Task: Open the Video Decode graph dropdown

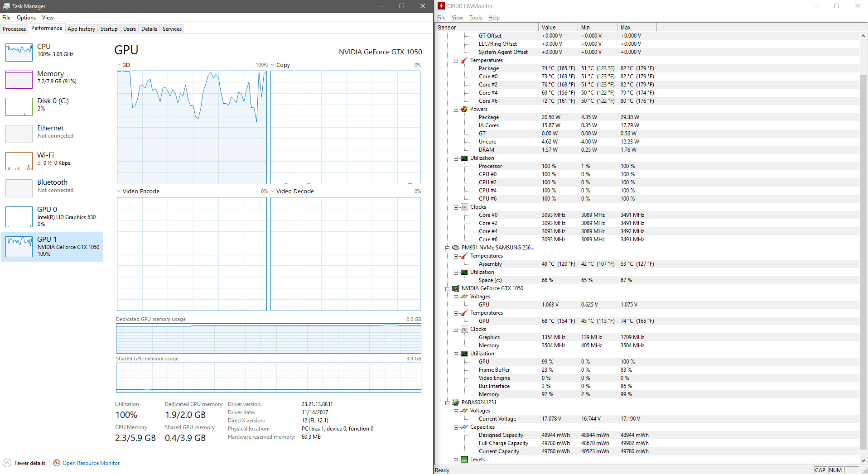Action: pos(273,191)
